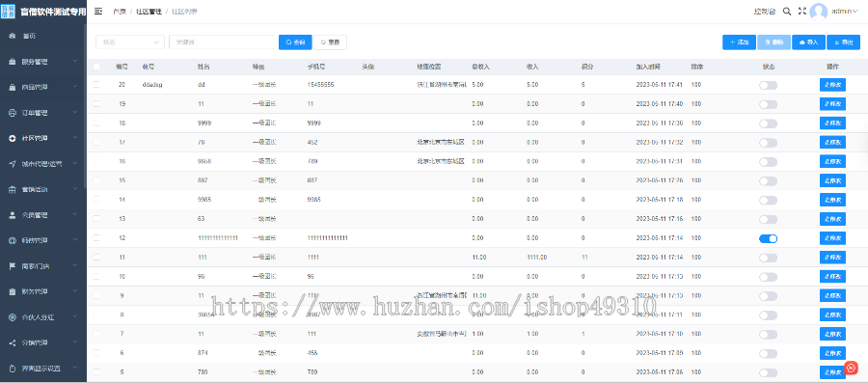
Task: Click the 导入 import button
Action: (809, 42)
